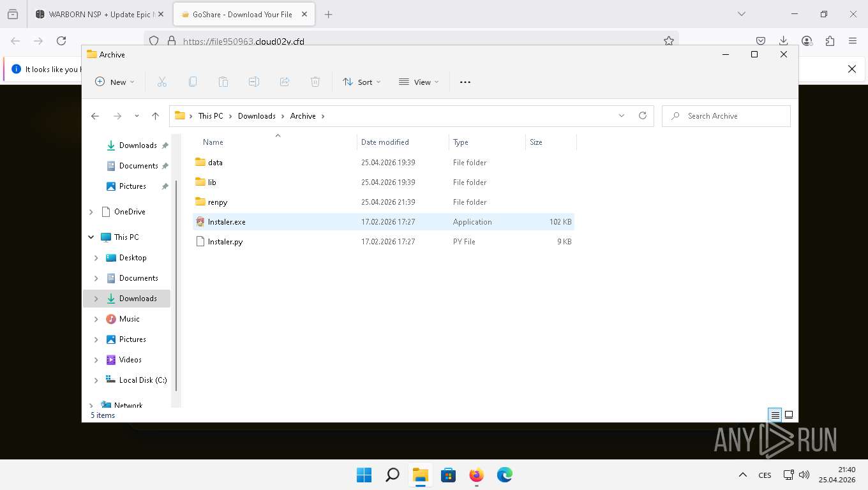868x490 pixels.
Task: Open Firefox from taskbar
Action: pyautogui.click(x=476, y=475)
